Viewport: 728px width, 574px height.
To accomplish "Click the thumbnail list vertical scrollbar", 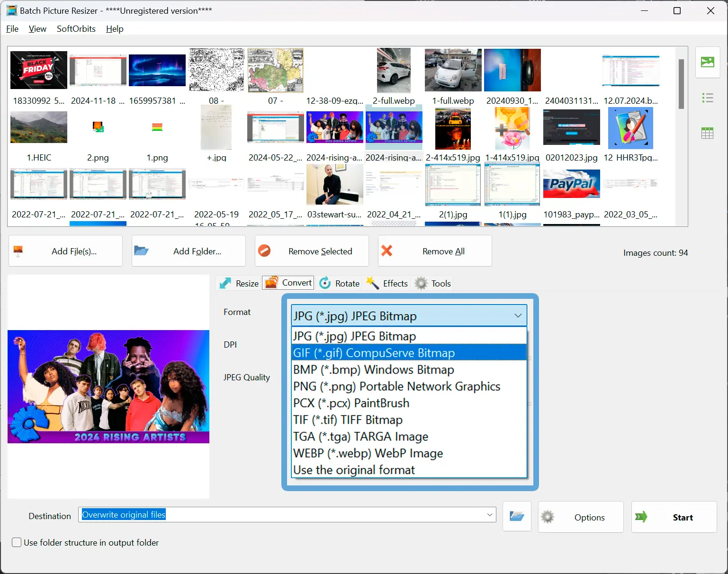I will click(x=681, y=84).
